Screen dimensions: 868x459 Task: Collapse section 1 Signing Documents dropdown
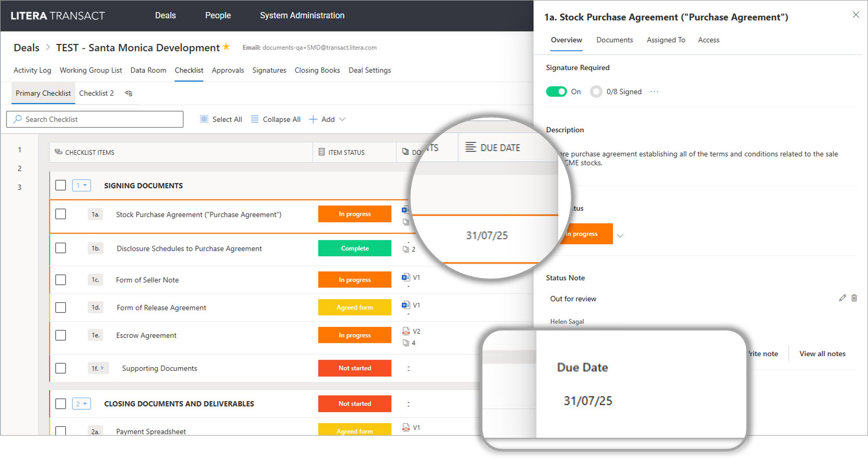click(x=81, y=185)
